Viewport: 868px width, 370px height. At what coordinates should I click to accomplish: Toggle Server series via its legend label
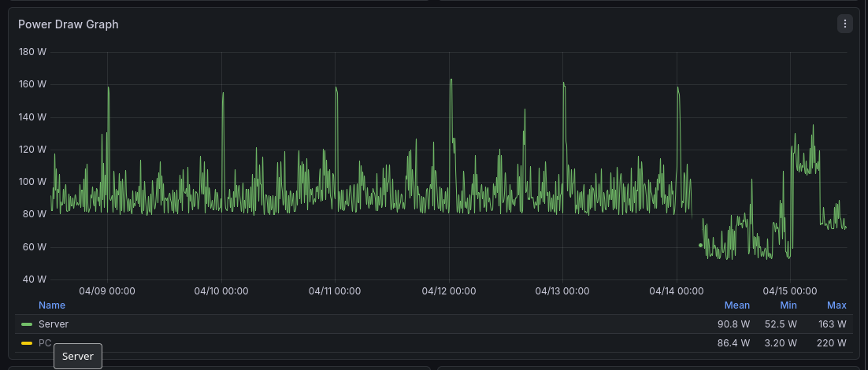coord(54,324)
